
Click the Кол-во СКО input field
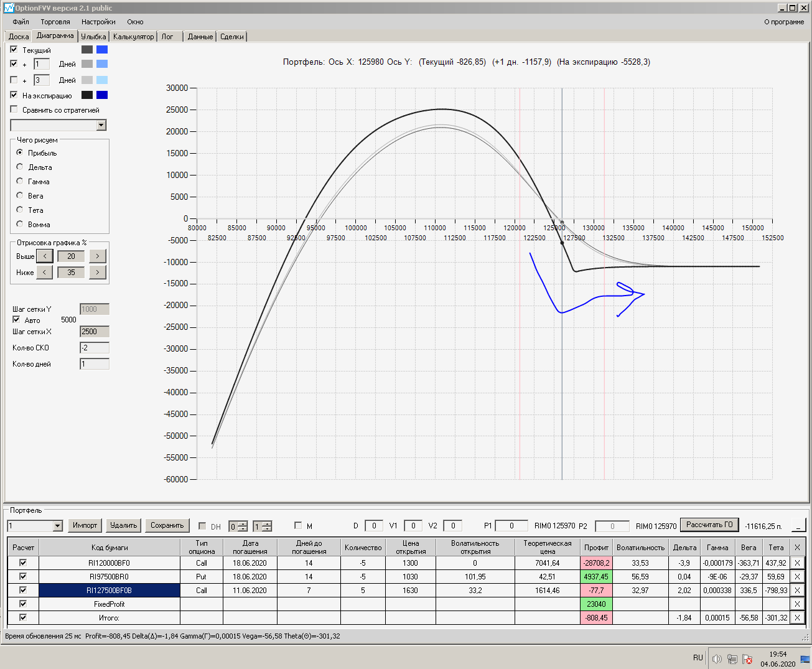[95, 348]
